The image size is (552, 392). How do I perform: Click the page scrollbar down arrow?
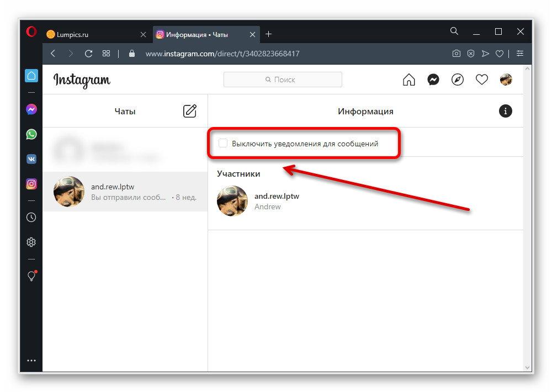527,367
